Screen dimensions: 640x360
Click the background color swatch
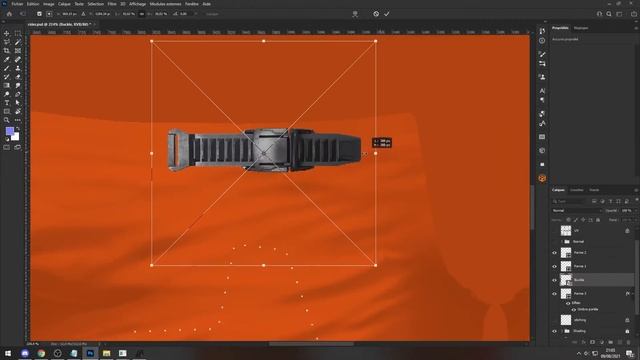(x=16, y=137)
